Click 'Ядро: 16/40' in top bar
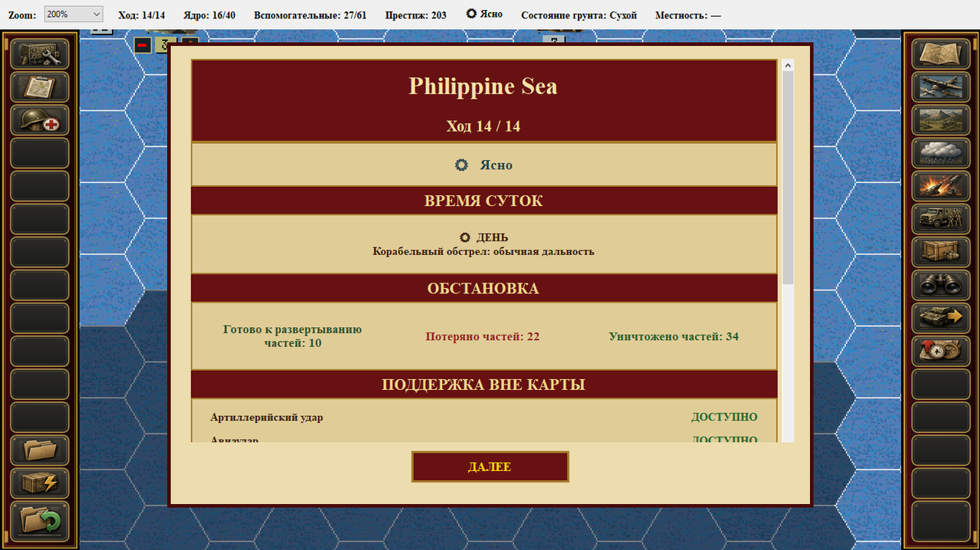The image size is (980, 550). 209,15
